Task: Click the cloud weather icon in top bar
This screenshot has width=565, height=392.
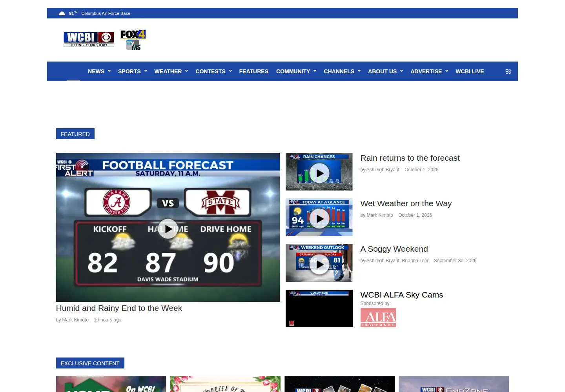Action: (62, 13)
